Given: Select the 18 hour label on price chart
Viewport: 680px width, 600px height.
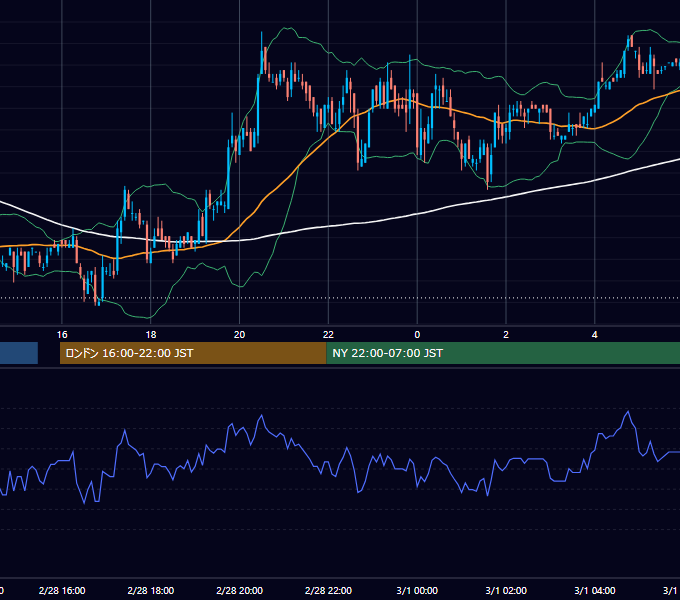Looking at the screenshot, I should click(150, 335).
